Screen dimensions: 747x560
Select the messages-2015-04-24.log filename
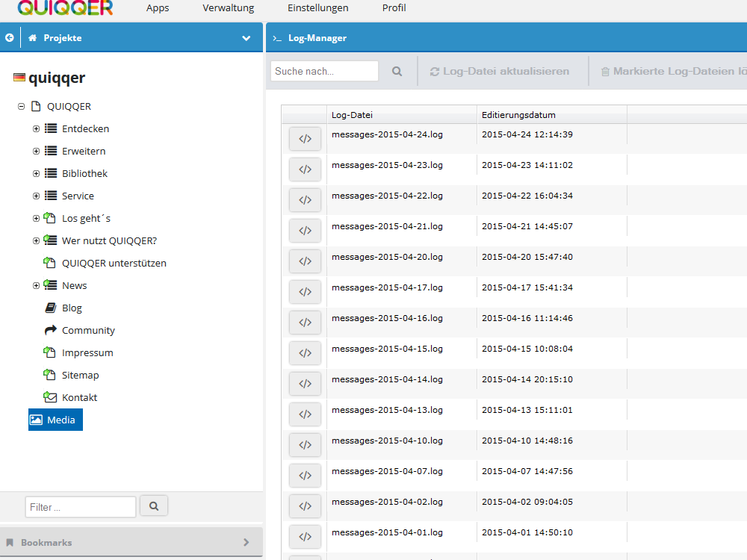pos(387,134)
